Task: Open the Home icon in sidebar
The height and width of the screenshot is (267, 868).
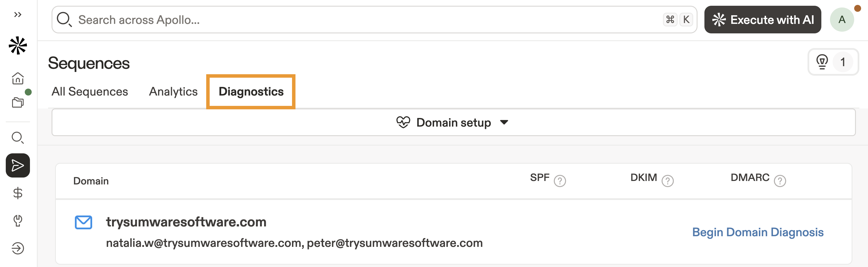Action: coord(18,79)
